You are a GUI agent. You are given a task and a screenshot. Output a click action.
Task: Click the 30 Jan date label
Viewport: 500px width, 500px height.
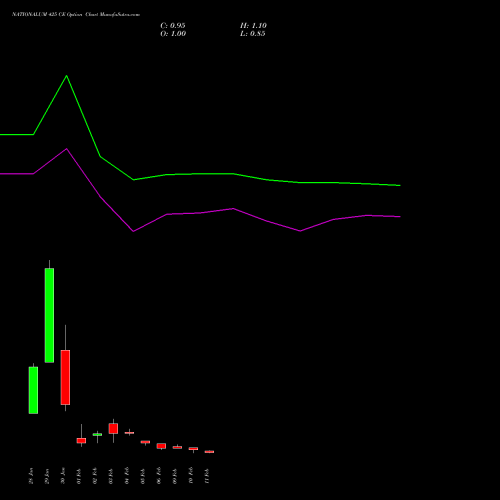63,476
